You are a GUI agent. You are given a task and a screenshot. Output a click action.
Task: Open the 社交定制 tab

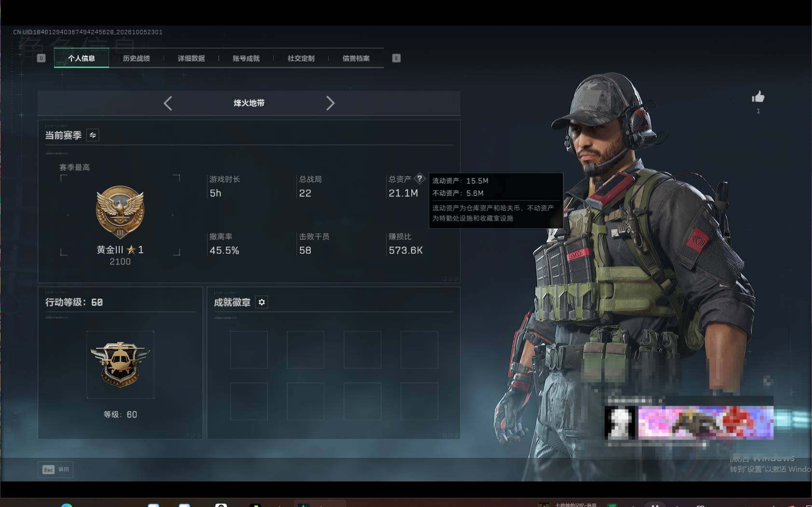point(301,58)
